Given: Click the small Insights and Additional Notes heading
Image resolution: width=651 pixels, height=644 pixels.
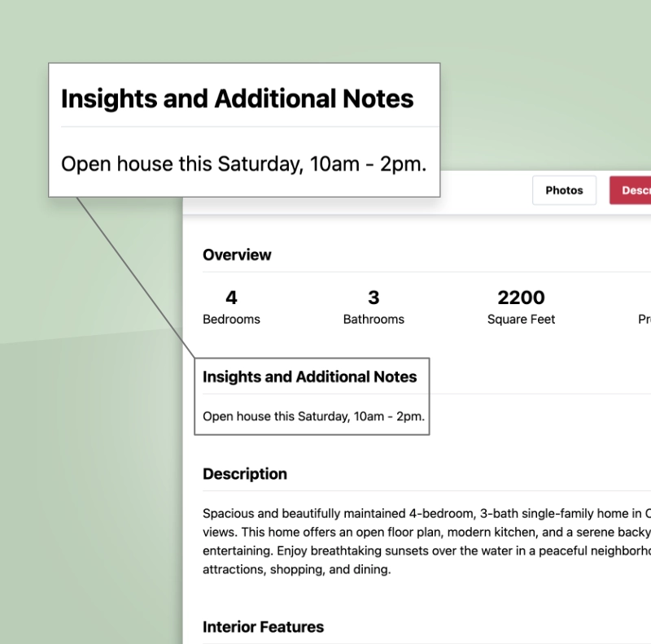Looking at the screenshot, I should [309, 376].
